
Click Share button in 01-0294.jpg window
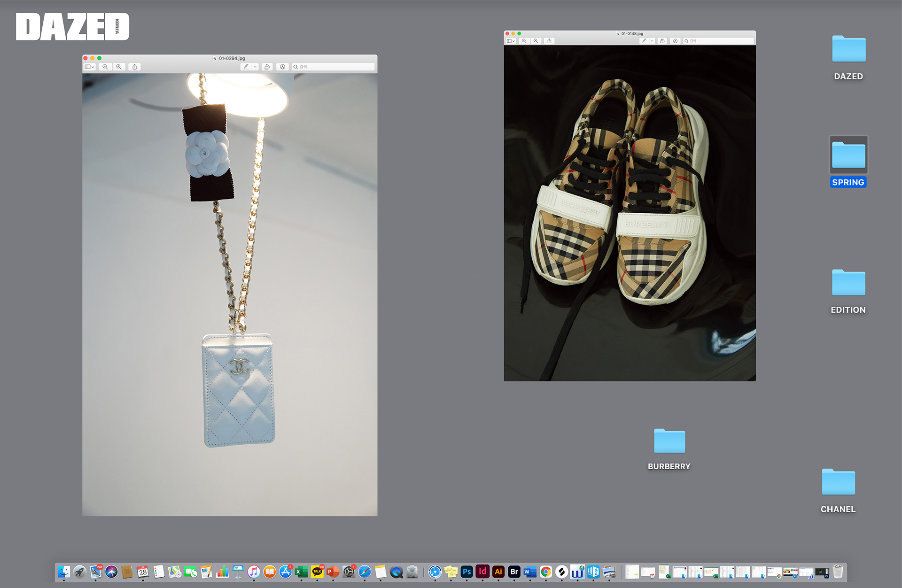[135, 67]
